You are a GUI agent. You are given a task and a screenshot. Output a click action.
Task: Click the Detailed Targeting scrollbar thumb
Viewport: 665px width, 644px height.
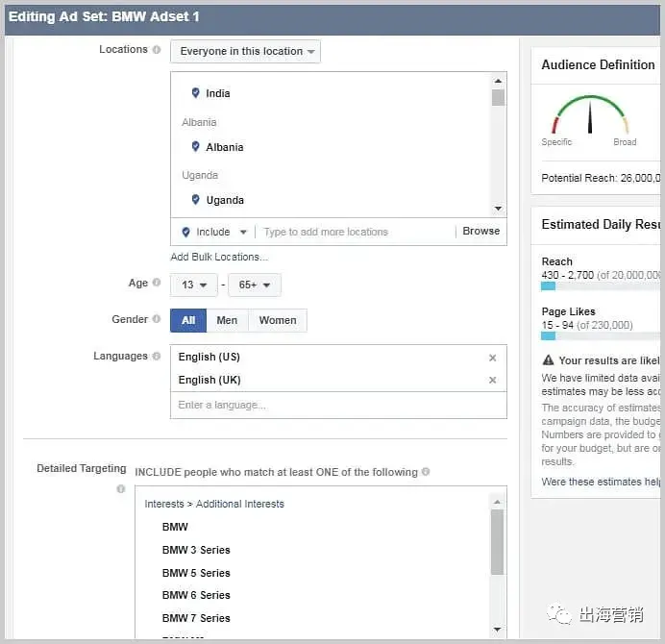click(497, 543)
